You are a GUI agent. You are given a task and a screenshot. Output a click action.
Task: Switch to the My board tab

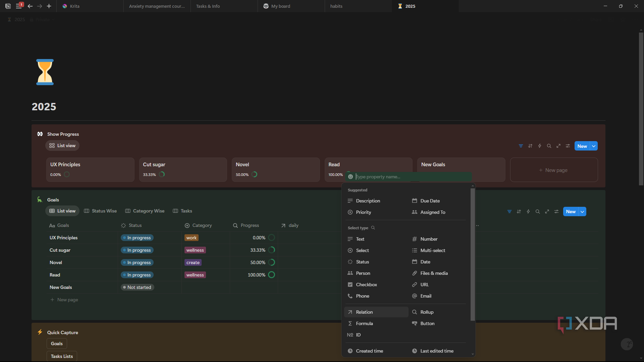(291, 6)
